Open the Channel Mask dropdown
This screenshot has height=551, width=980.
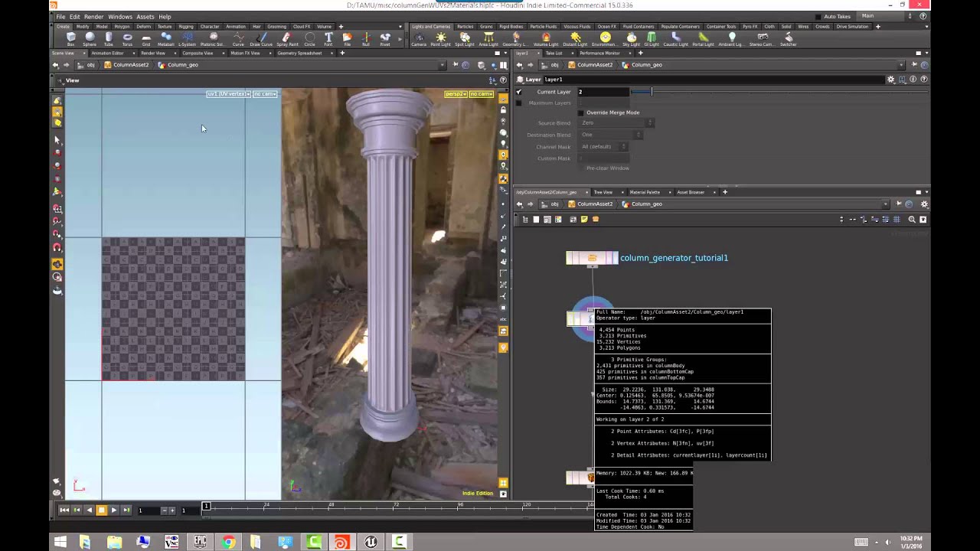click(603, 146)
